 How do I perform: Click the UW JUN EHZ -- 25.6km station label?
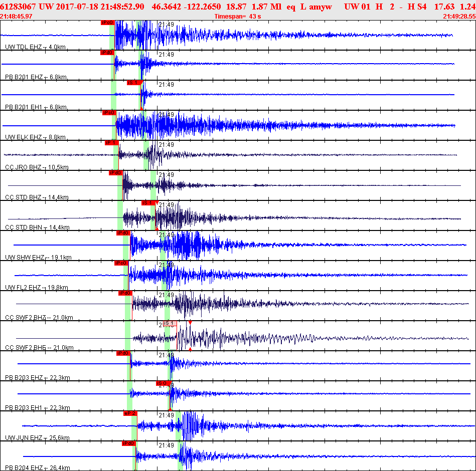point(37,437)
